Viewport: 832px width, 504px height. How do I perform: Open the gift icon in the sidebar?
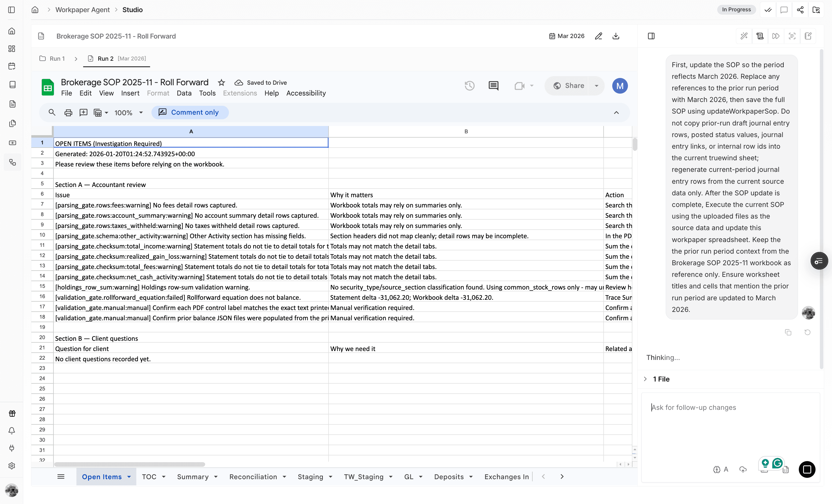(12, 413)
